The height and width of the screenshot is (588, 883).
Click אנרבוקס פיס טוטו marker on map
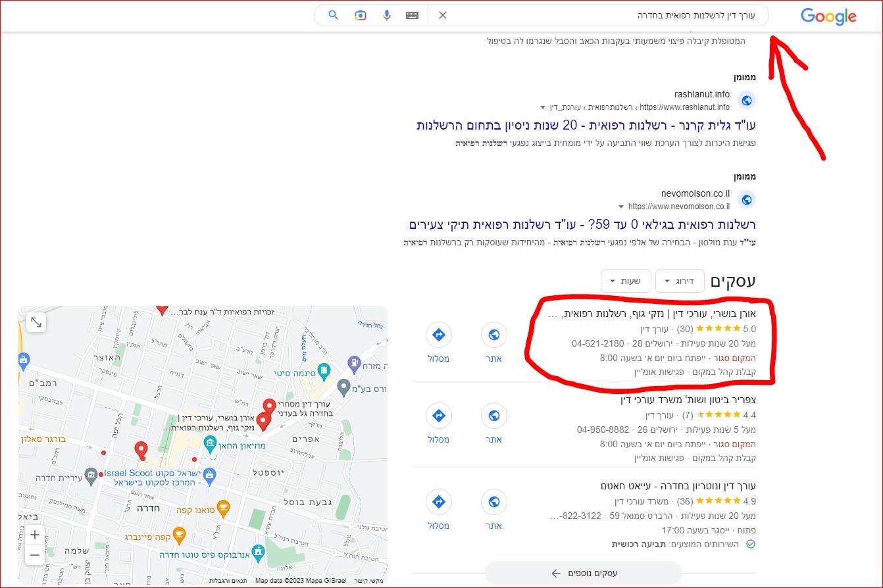click(258, 553)
